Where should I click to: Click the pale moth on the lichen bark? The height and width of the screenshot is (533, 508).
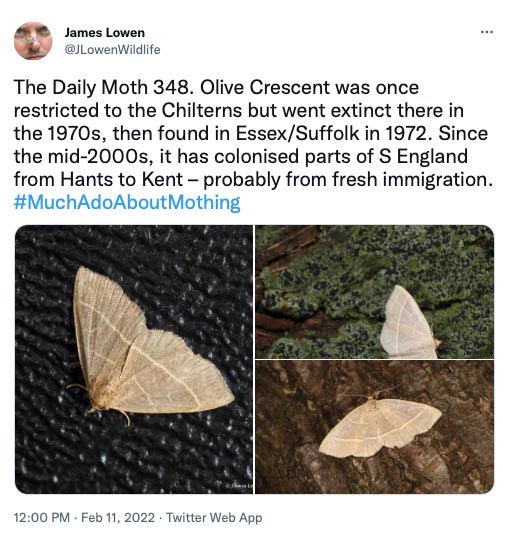click(410, 322)
